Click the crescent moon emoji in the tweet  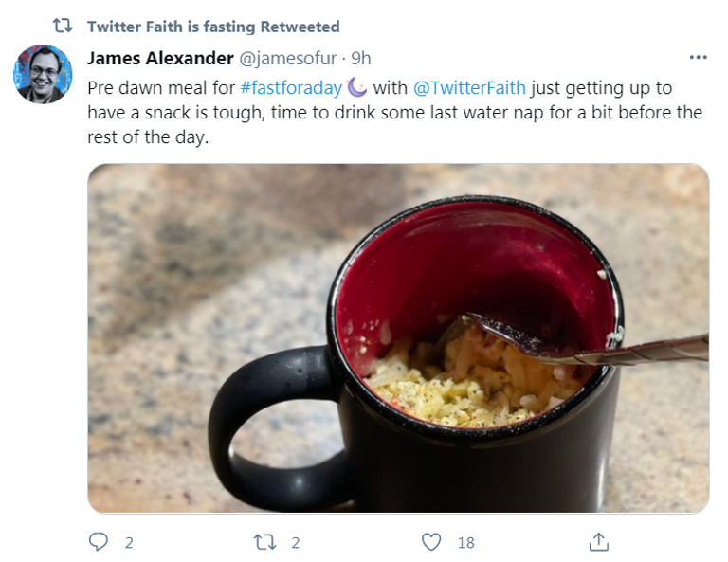357,87
